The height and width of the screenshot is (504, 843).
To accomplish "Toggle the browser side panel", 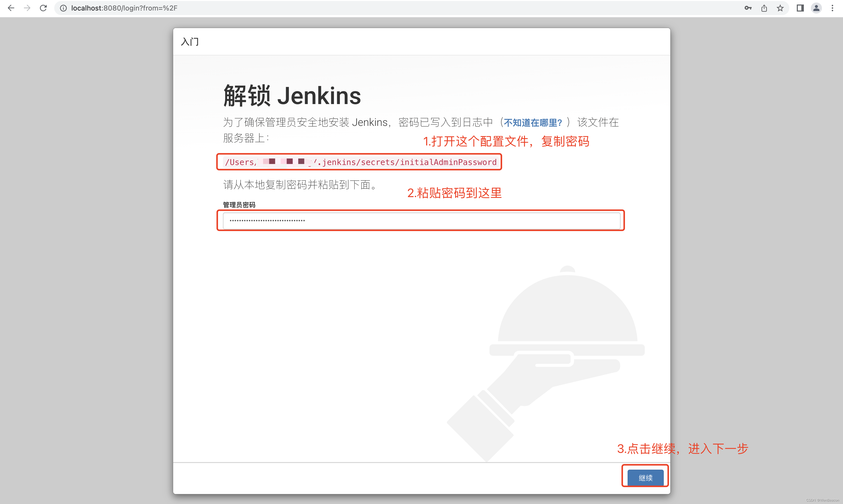I will click(x=800, y=8).
